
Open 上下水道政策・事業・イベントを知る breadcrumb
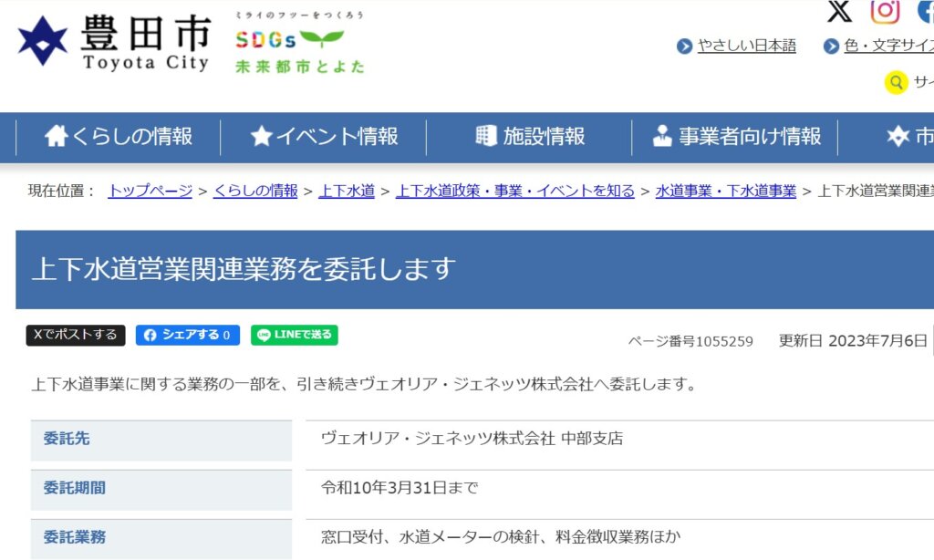click(514, 191)
